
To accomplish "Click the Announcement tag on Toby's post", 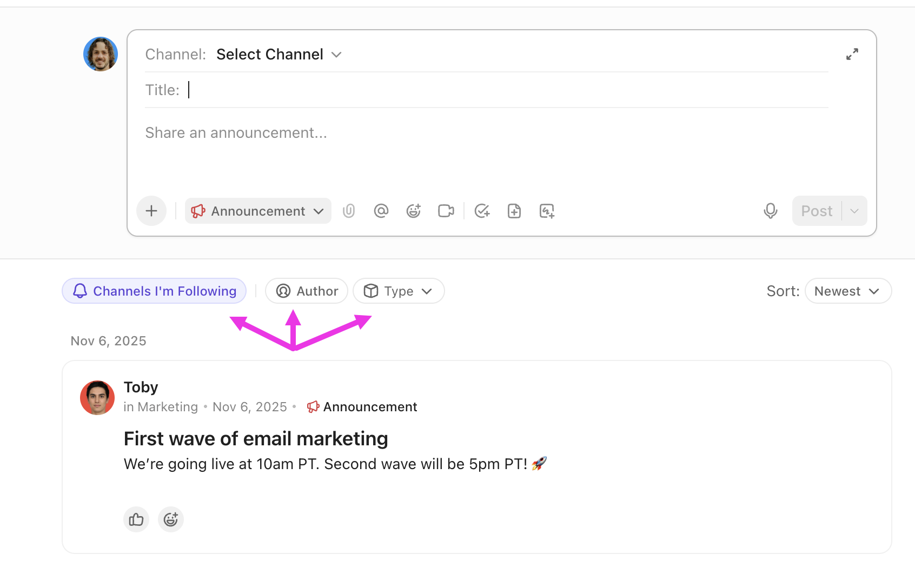I will point(362,407).
